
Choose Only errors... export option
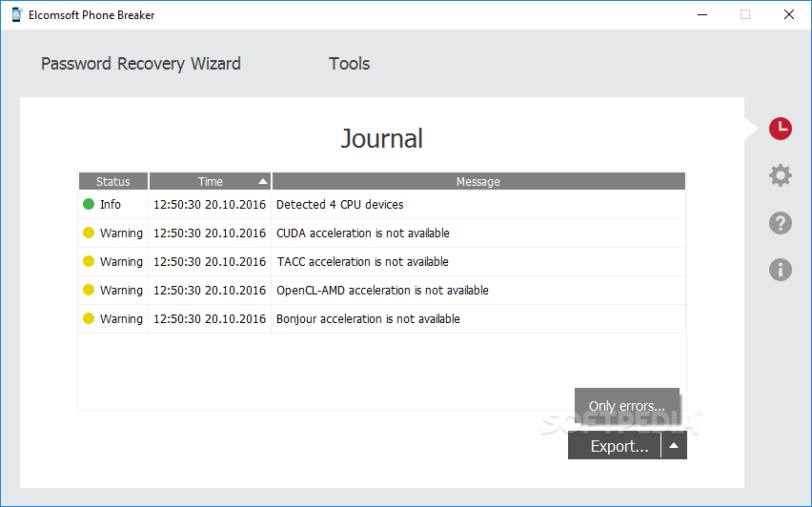(626, 405)
